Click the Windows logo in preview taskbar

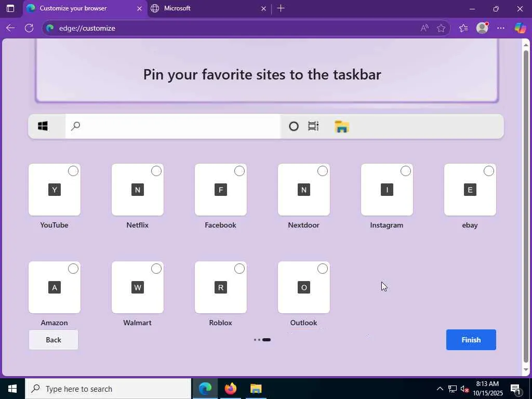[x=43, y=126]
